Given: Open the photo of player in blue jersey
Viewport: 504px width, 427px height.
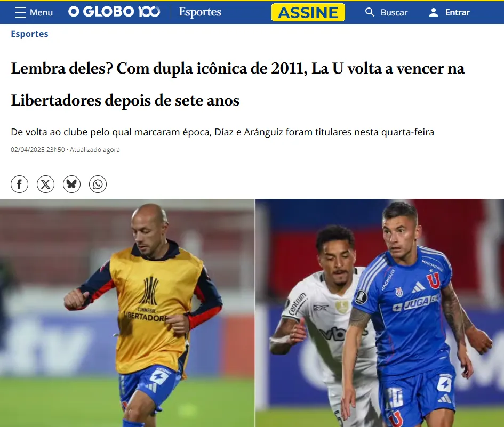Looking at the screenshot, I should [x=380, y=313].
